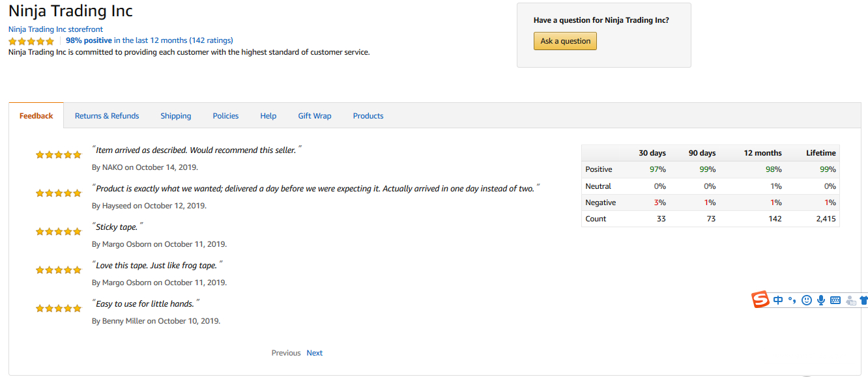868x377 pixels.
Task: Select the Policies tab
Action: pos(225,116)
